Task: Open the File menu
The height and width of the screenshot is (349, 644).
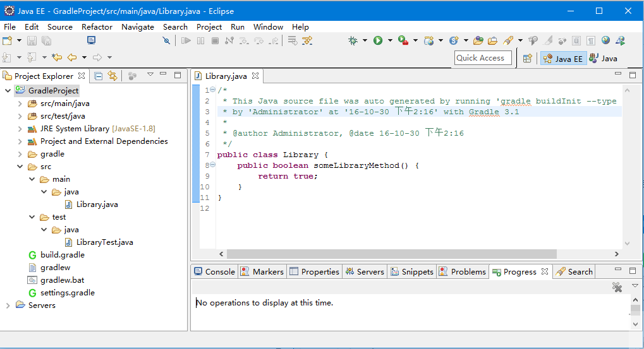Action: pyautogui.click(x=10, y=27)
